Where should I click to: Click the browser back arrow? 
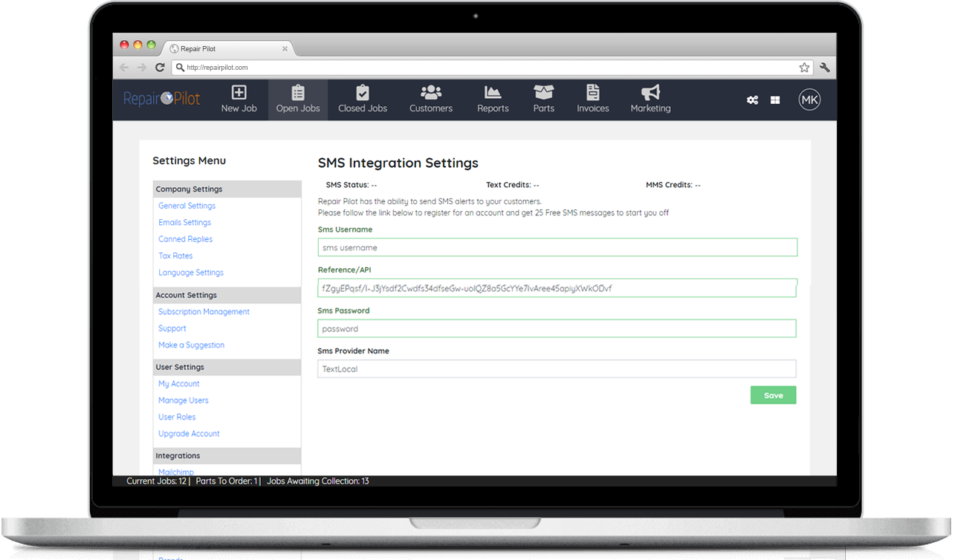point(125,68)
